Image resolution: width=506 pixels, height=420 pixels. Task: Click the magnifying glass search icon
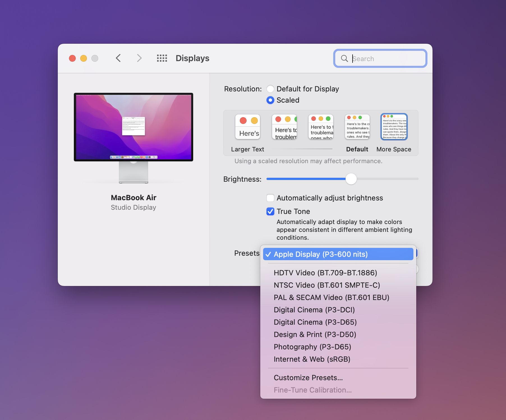pyautogui.click(x=344, y=58)
